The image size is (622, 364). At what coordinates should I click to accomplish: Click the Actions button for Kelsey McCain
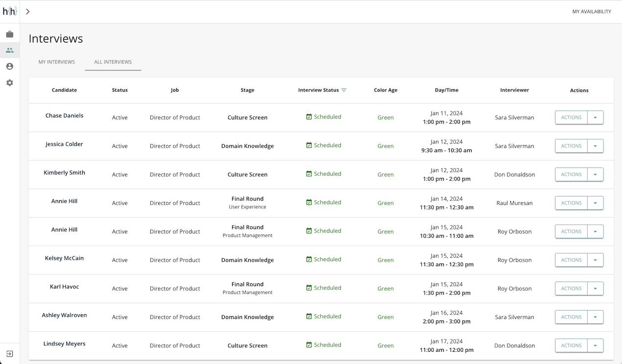(571, 260)
